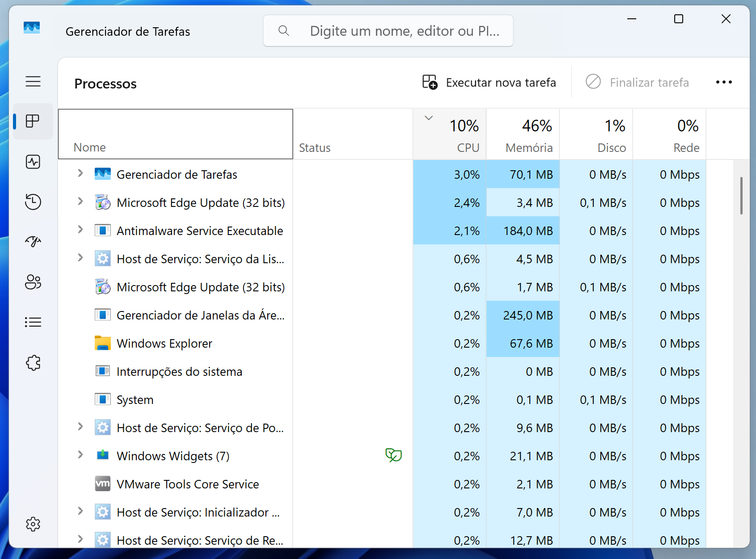
Task: Sort by the Rede column header
Action: coord(669,134)
